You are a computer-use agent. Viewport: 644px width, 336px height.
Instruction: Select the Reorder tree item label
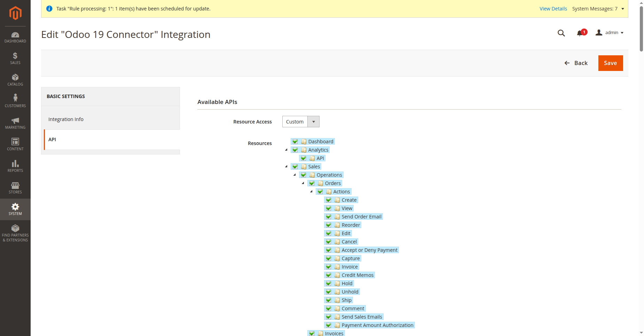351,225
